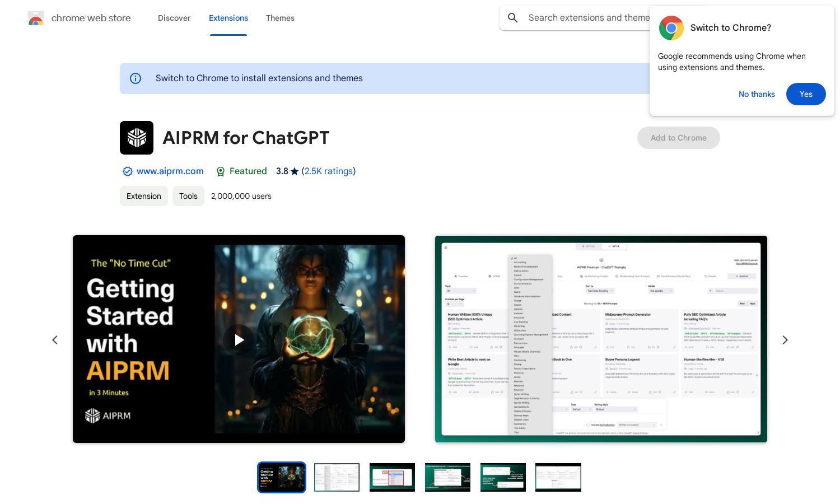Focus the Search extensions and themes field
840x504 pixels.
point(588,18)
